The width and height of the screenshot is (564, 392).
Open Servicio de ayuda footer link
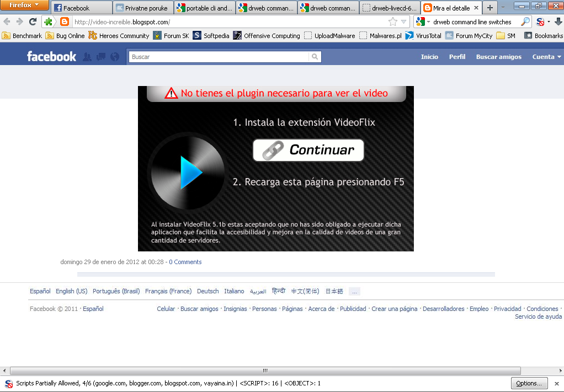pyautogui.click(x=538, y=316)
